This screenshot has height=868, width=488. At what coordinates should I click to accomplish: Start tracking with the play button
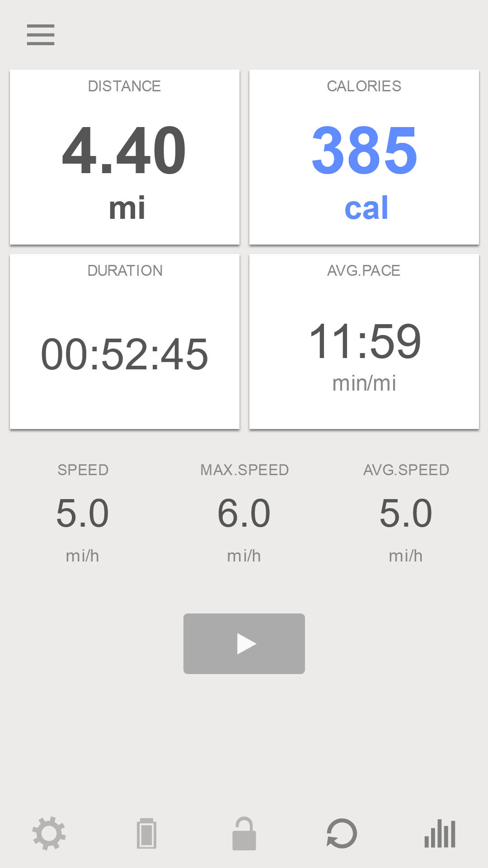(x=244, y=643)
